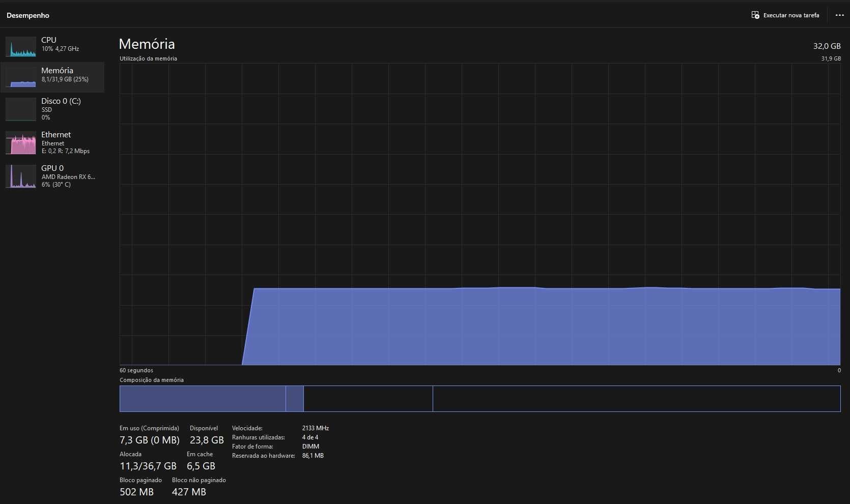The width and height of the screenshot is (850, 504).
Task: Click the 8,1/31,9 GB (25%) memory reading
Action: [x=65, y=79]
